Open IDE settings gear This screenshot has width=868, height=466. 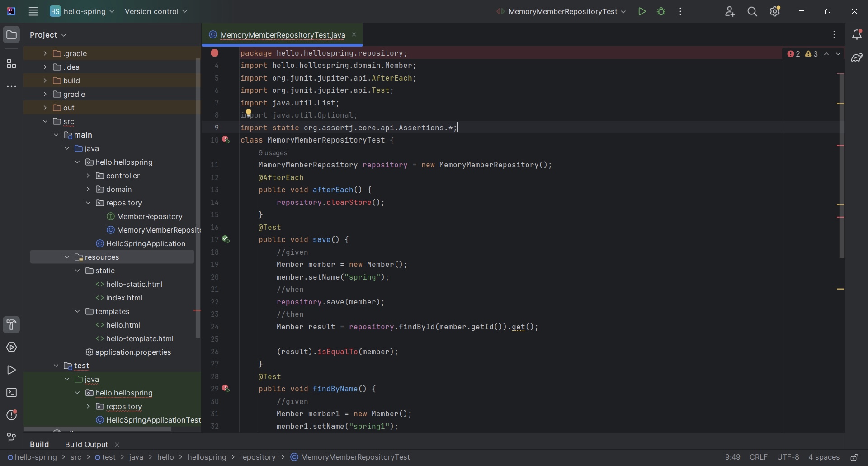775,12
